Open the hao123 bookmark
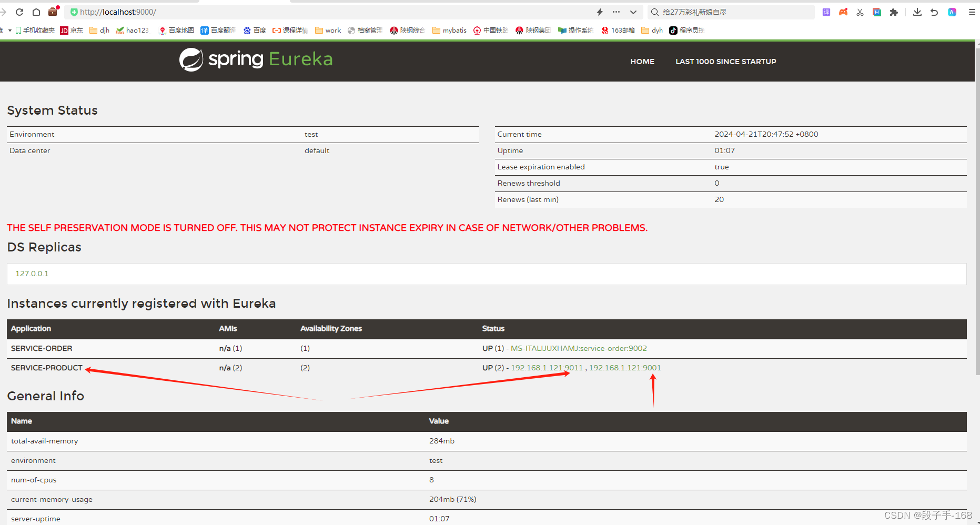 133,31
